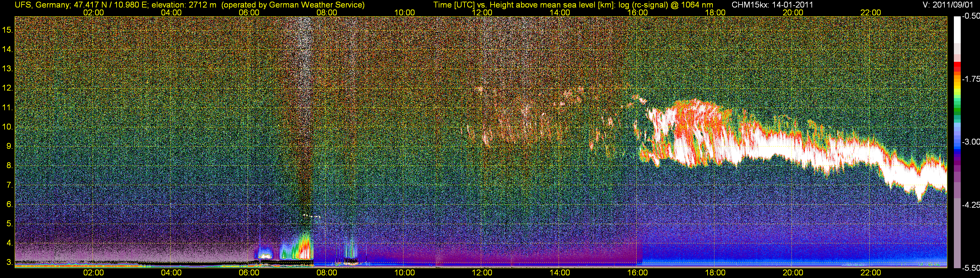Click the station title 'UFS, Germany; 47.417 N / 10.980 E'

coord(81,5)
